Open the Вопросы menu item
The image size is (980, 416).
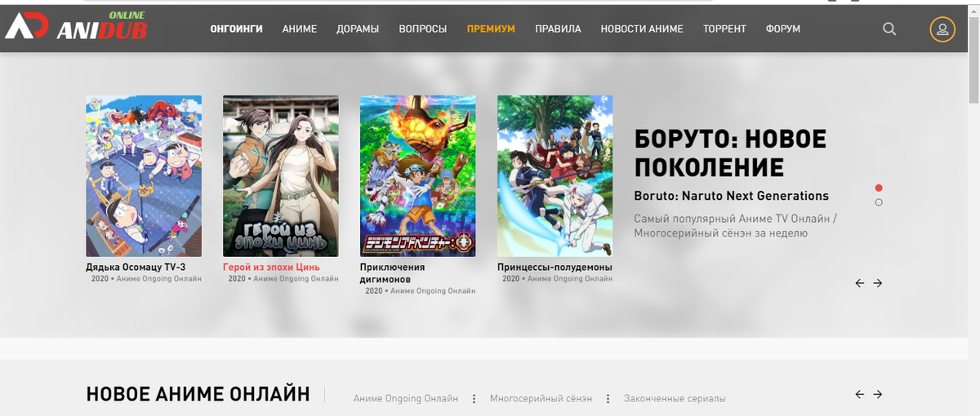pyautogui.click(x=423, y=29)
